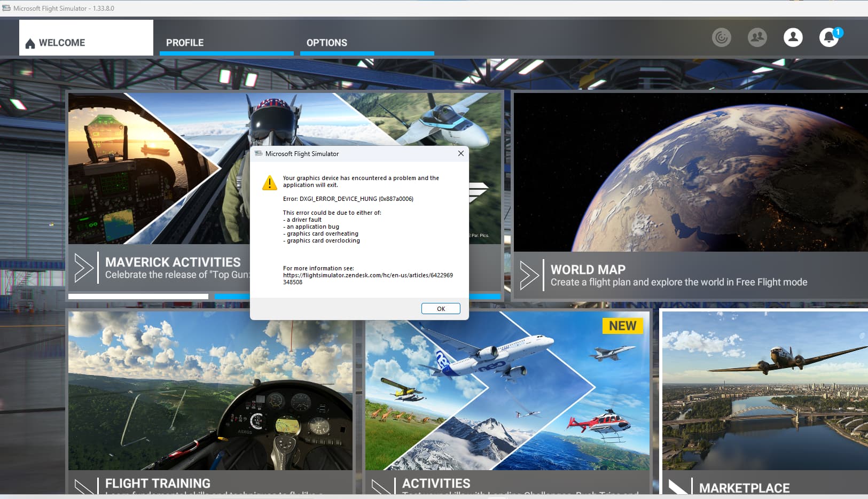
Task: Open the friends and groups icon
Action: pyautogui.click(x=757, y=37)
